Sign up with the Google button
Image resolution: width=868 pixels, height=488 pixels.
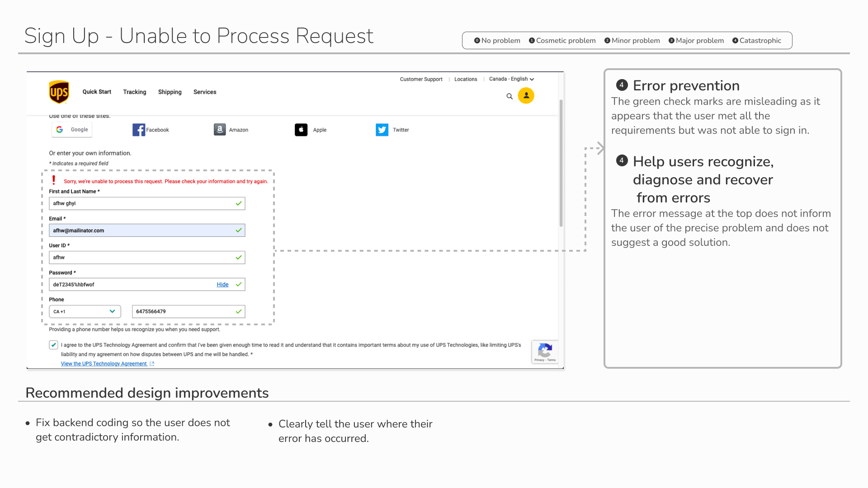72,130
